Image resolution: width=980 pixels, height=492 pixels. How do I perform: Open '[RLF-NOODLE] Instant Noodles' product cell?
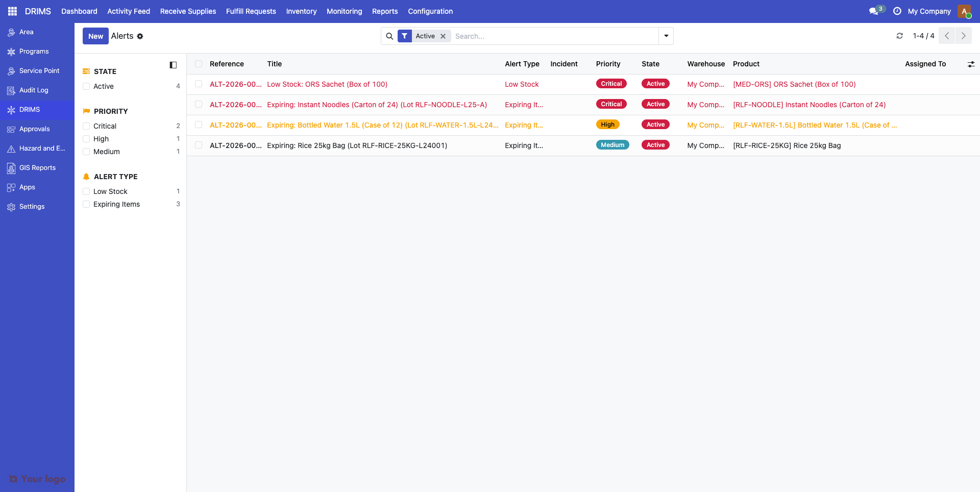[809, 105]
